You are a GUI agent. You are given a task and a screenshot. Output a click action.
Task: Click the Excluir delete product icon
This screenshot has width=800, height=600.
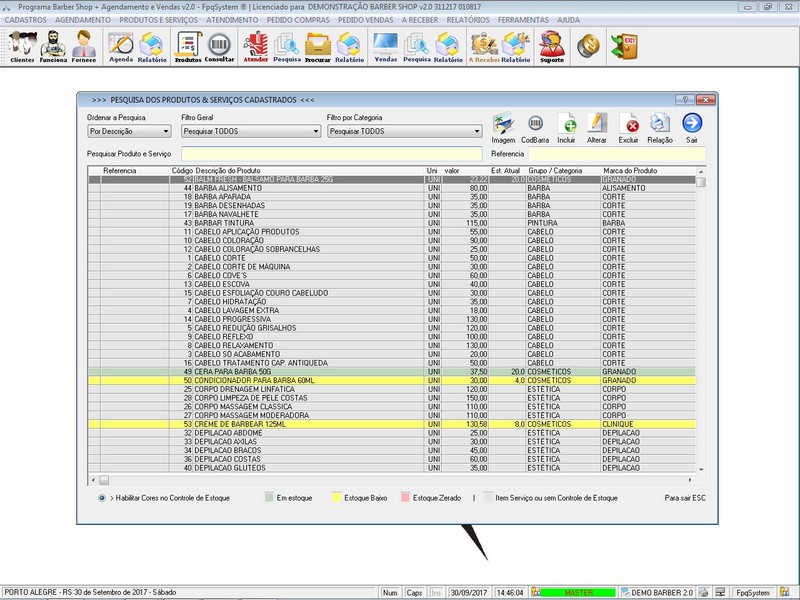[629, 124]
